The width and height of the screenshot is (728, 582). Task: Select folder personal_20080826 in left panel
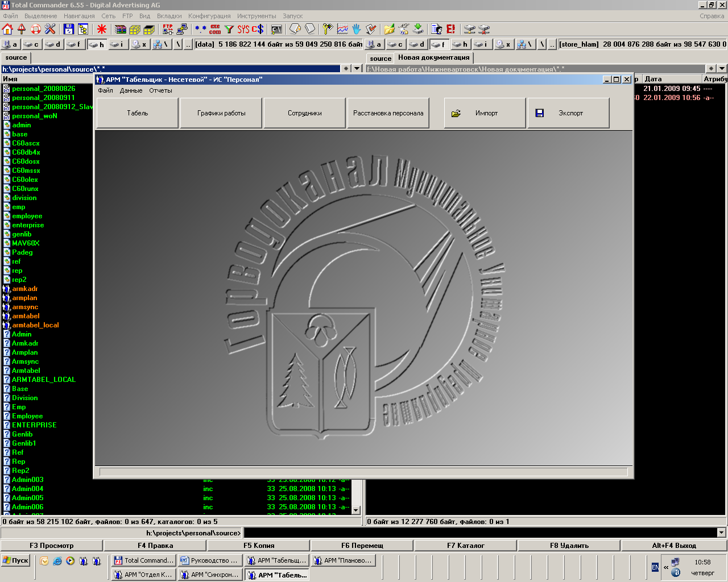coord(43,89)
